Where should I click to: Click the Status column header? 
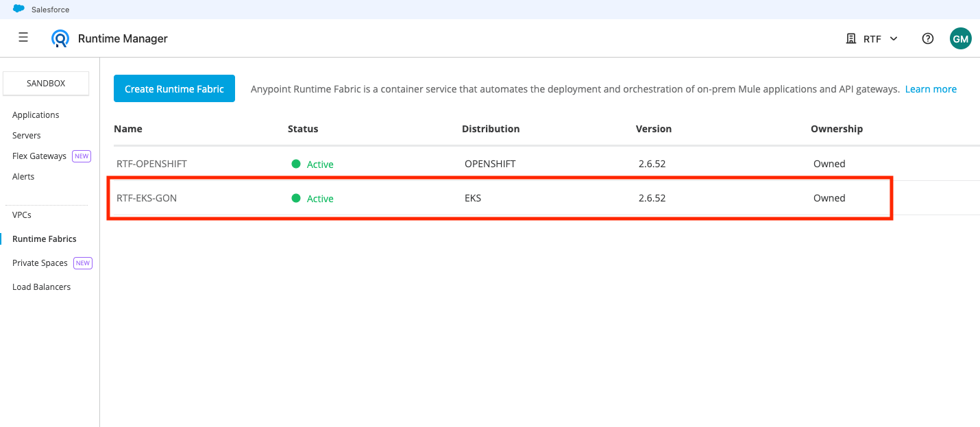[303, 129]
